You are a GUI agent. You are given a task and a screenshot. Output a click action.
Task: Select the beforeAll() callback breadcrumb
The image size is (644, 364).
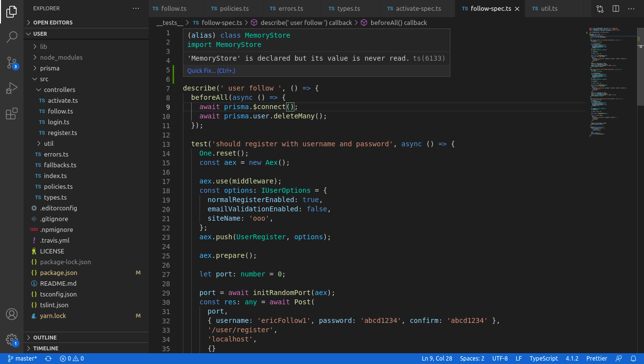tap(394, 23)
